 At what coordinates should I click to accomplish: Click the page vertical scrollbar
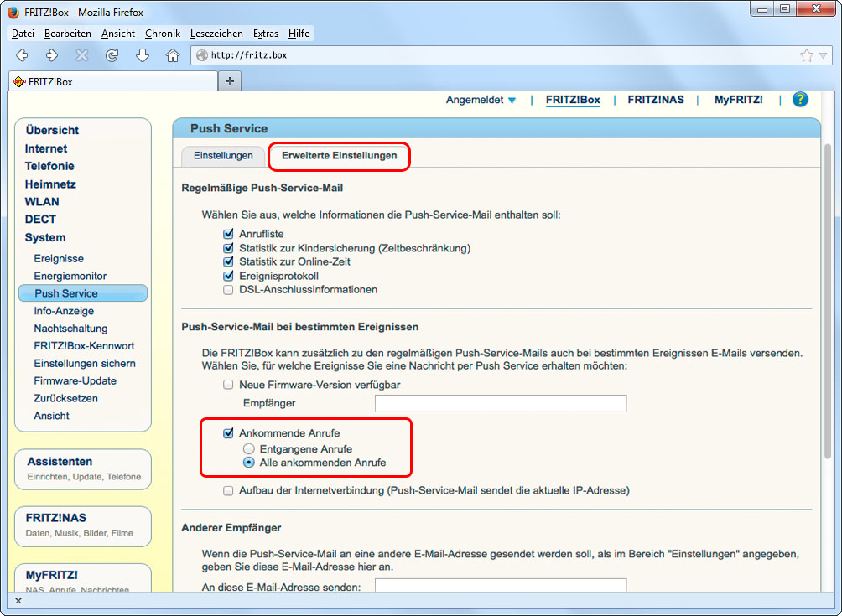(828, 301)
